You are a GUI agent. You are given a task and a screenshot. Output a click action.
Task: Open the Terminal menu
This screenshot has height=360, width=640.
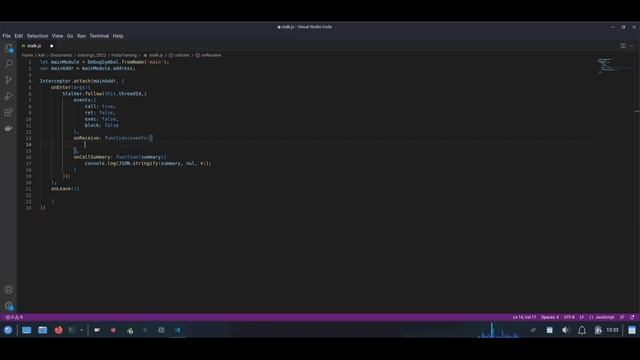(x=99, y=36)
